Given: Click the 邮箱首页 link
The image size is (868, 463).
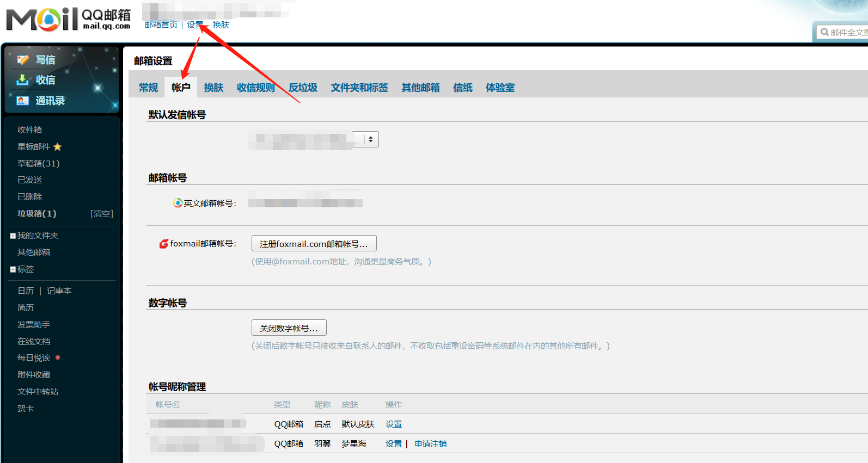Looking at the screenshot, I should click(161, 25).
